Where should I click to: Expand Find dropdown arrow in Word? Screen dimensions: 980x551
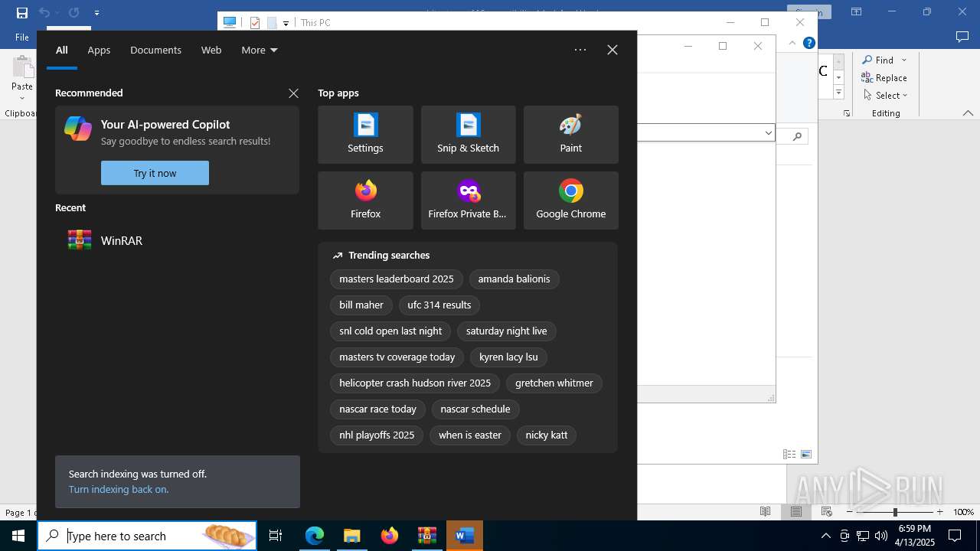[903, 60]
